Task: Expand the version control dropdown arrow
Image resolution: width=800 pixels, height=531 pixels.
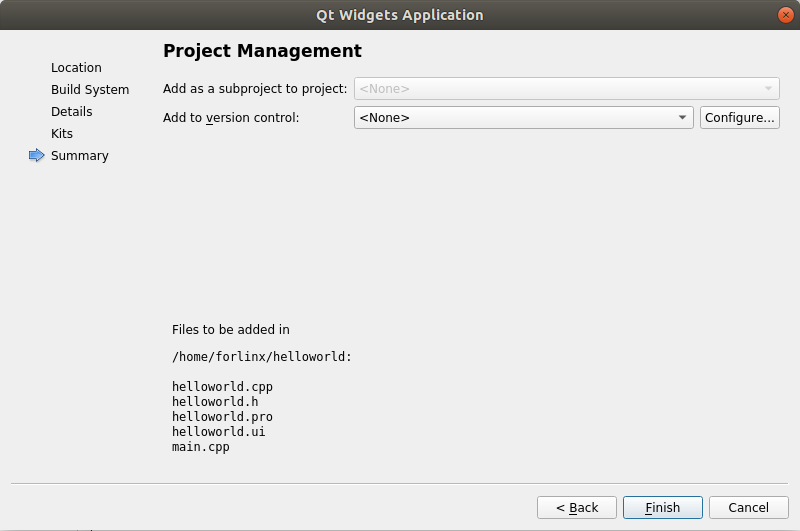Action: point(683,118)
